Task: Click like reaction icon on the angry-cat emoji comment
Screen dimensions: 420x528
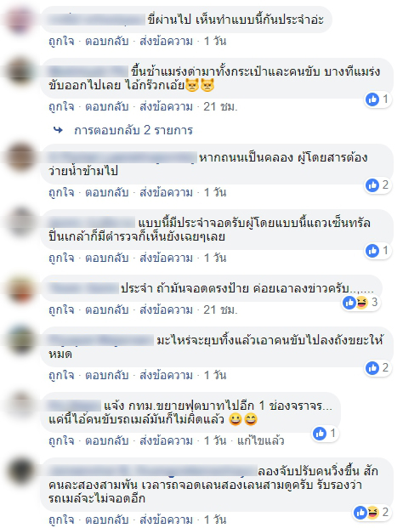Action: (372, 99)
